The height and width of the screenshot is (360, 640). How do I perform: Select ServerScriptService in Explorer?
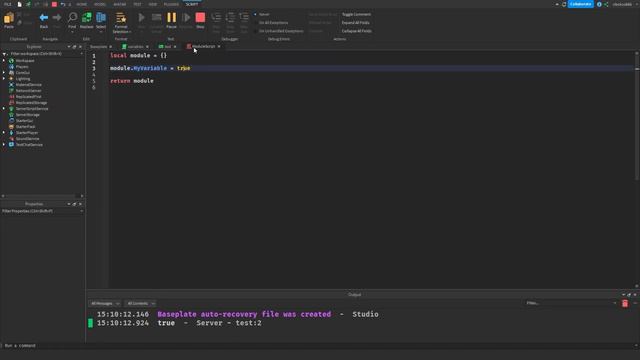(x=32, y=109)
